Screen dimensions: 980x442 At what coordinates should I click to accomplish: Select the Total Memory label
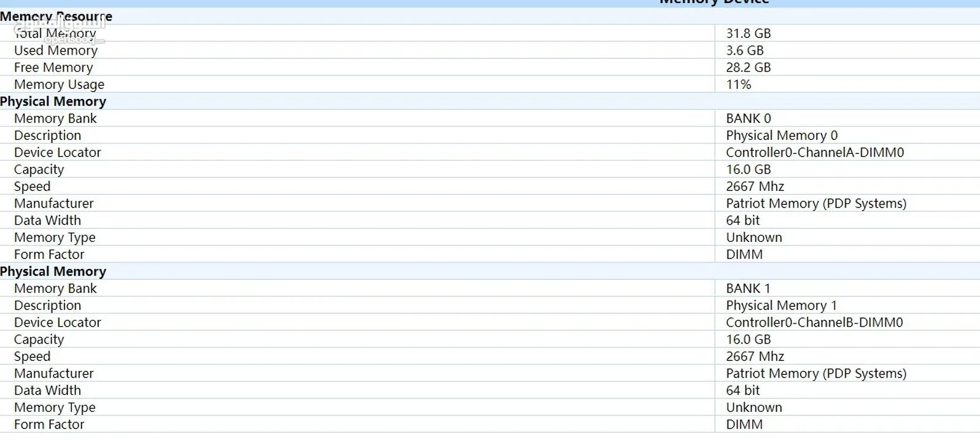(x=55, y=33)
